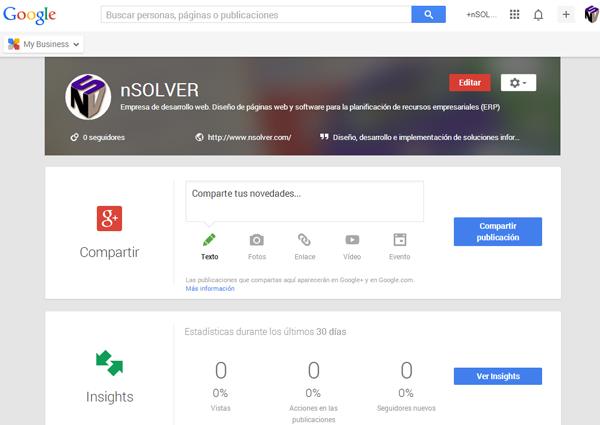Select the Enlace link option
Screen dimensions: 600x425
305,247
